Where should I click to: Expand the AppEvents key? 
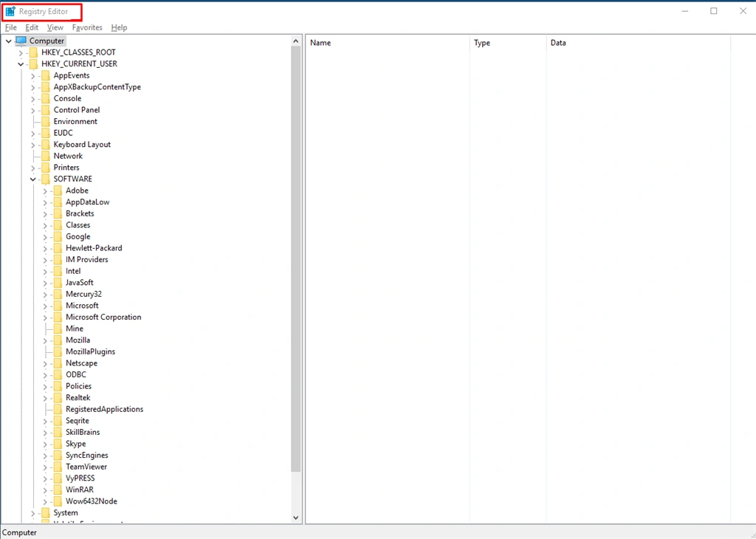(32, 76)
